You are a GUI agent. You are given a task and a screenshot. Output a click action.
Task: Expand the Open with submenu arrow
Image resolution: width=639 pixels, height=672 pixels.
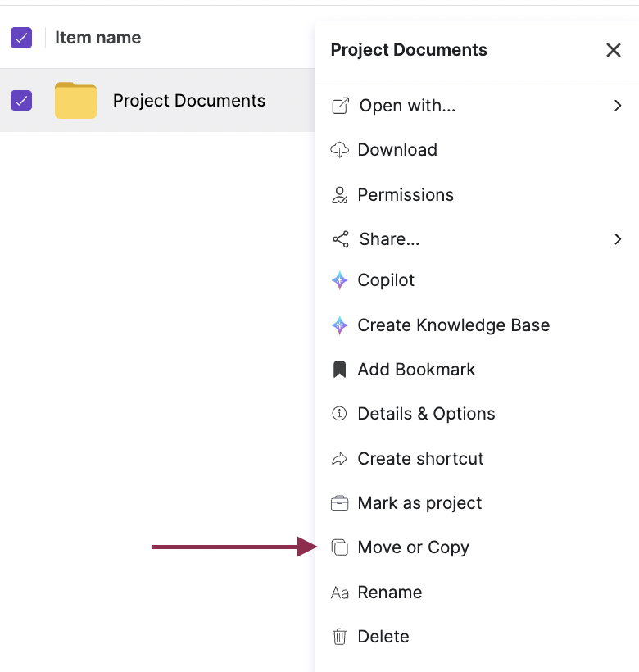(618, 106)
